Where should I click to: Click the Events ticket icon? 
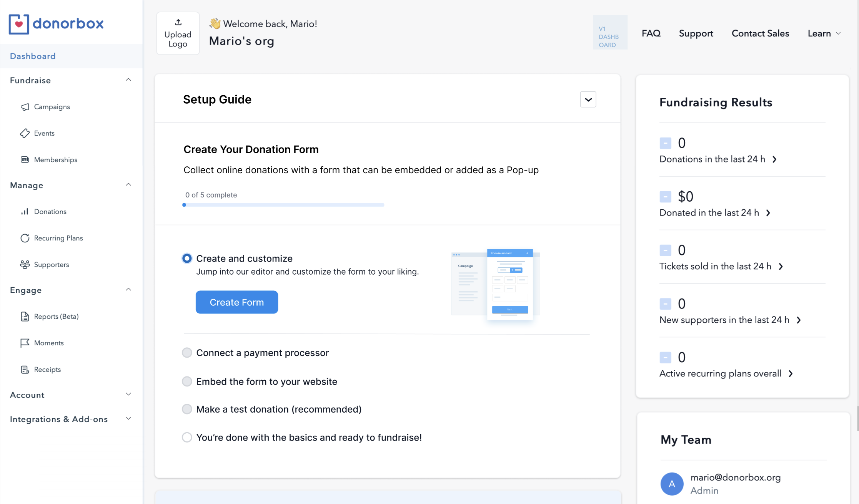pyautogui.click(x=25, y=133)
